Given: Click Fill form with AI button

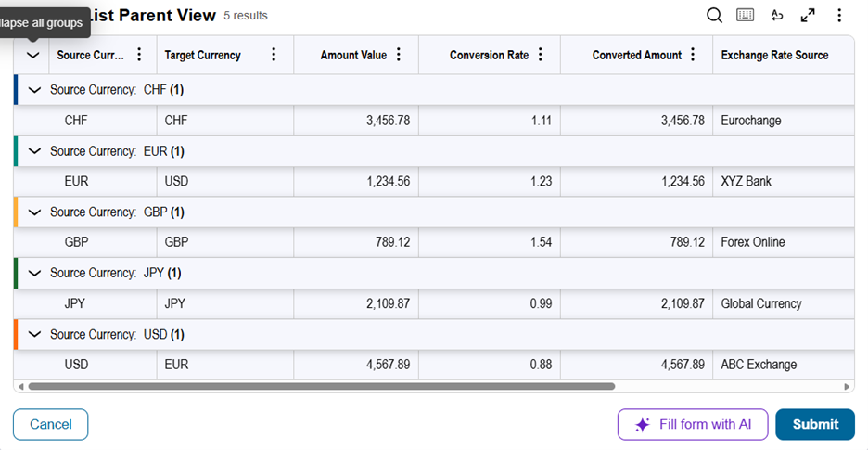Looking at the screenshot, I should click(693, 424).
